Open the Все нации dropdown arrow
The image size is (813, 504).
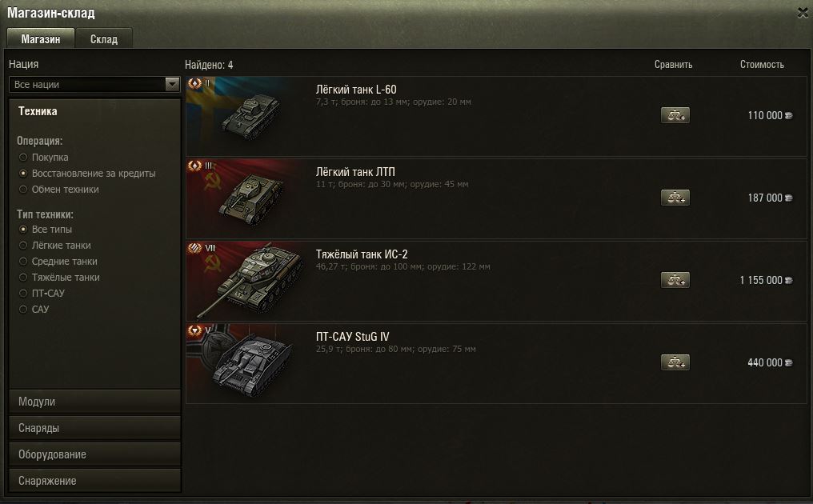pyautogui.click(x=172, y=84)
